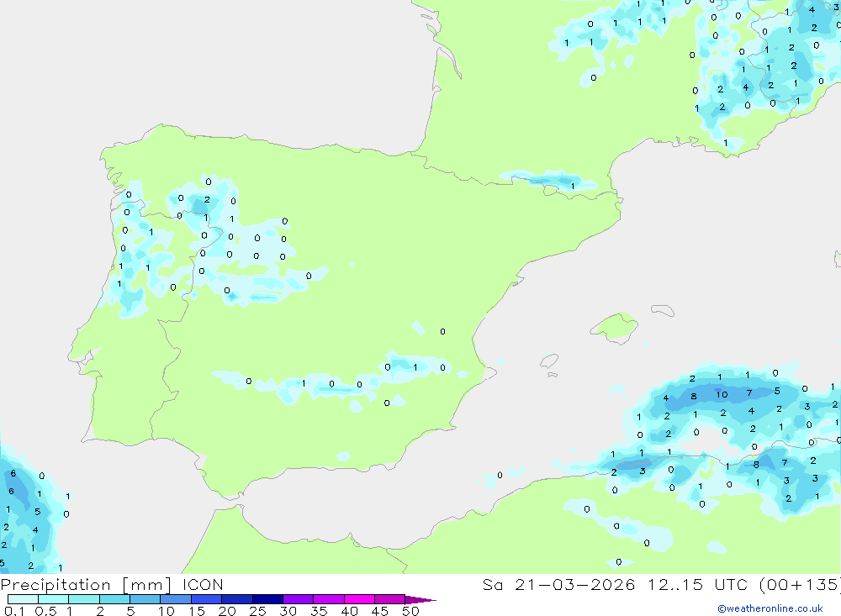The width and height of the screenshot is (841, 616).
Task: Select the magenta swatch between 40 and 45
Action: (359, 599)
